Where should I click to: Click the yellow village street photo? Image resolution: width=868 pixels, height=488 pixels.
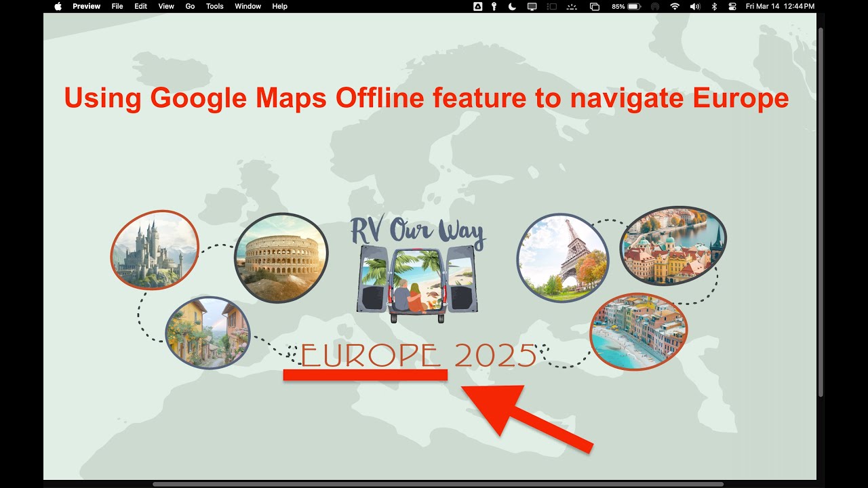click(208, 333)
